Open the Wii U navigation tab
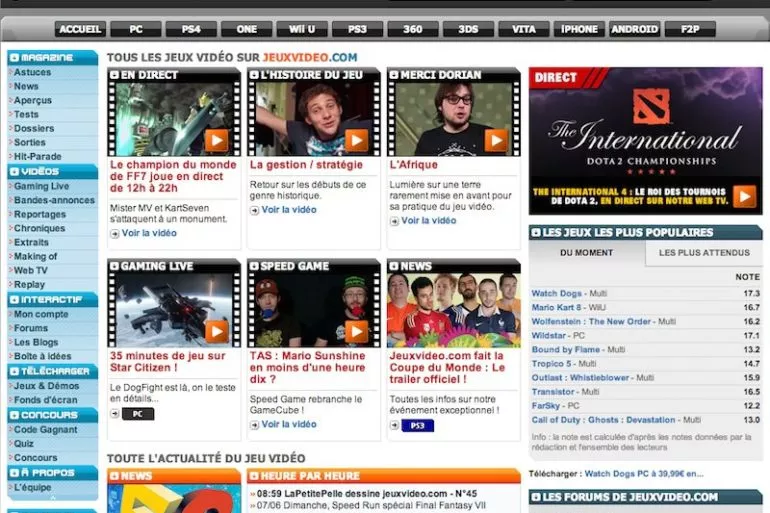Screen dimensions: 770x513 (302, 29)
